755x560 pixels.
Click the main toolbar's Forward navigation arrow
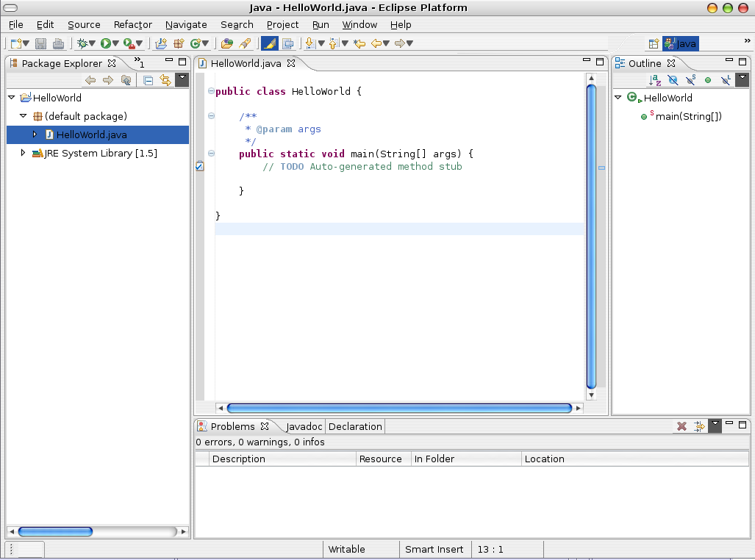[x=400, y=43]
